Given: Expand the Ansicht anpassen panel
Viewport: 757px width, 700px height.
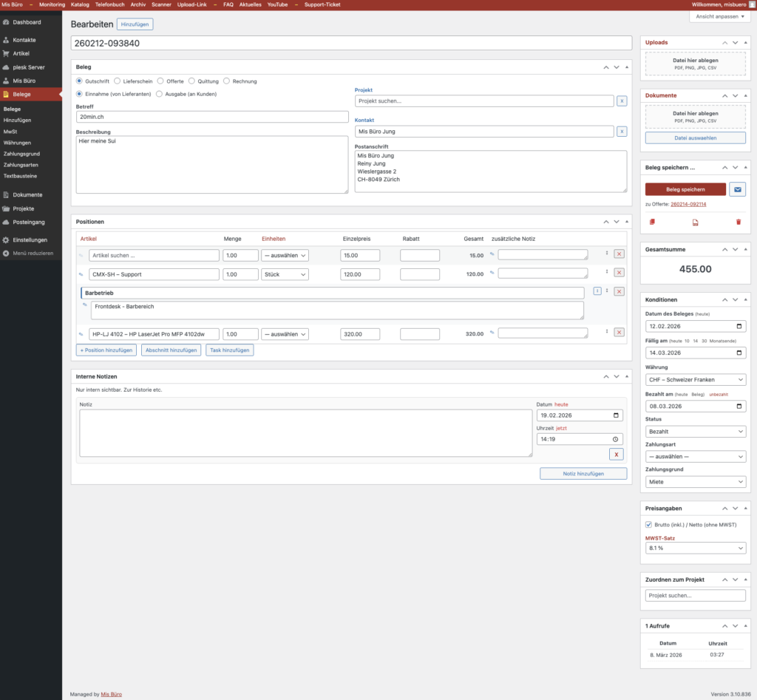Looking at the screenshot, I should (720, 16).
